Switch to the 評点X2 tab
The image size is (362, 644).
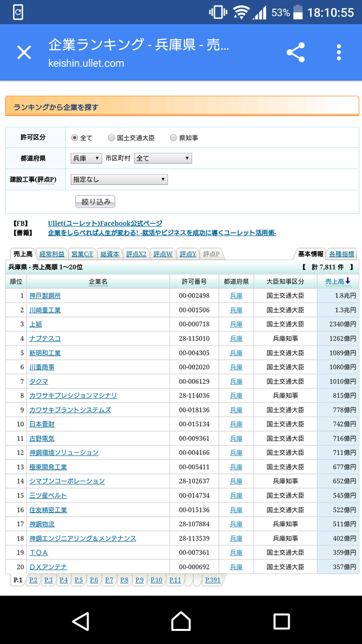[136, 254]
